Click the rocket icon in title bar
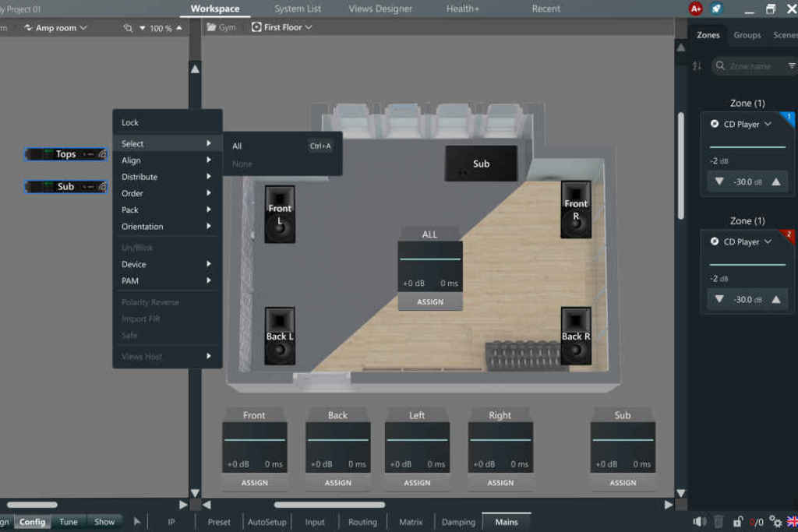The image size is (798, 532). pos(718,9)
